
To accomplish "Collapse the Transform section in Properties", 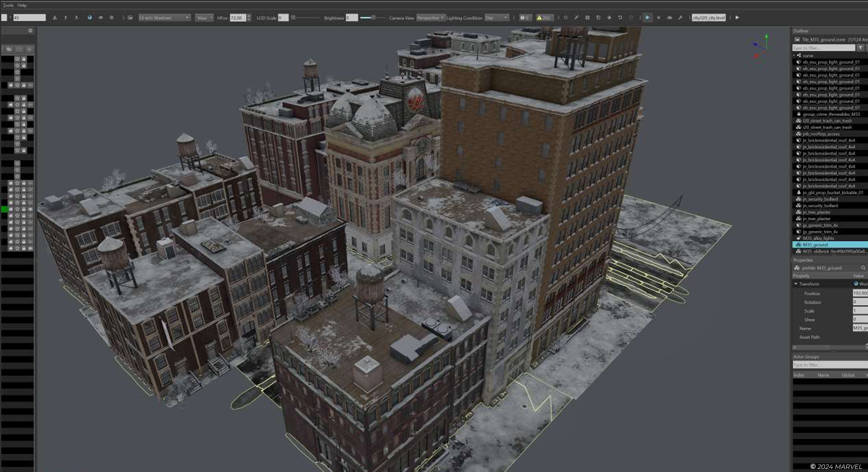I will 796,284.
